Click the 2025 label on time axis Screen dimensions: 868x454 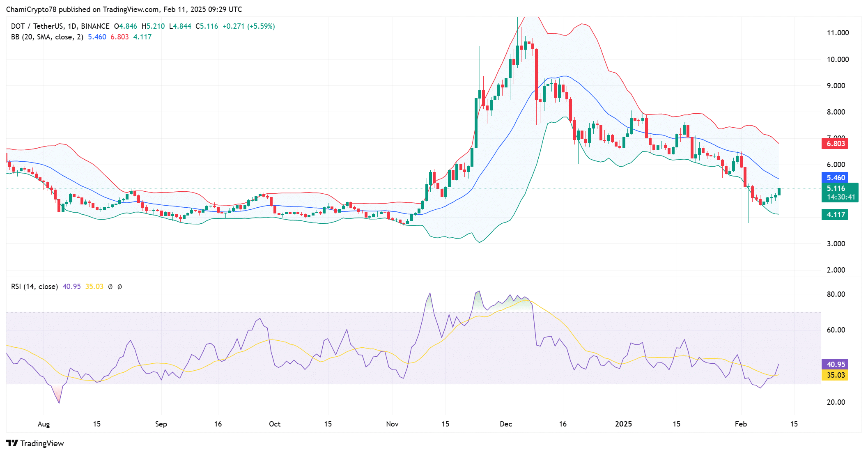(623, 424)
